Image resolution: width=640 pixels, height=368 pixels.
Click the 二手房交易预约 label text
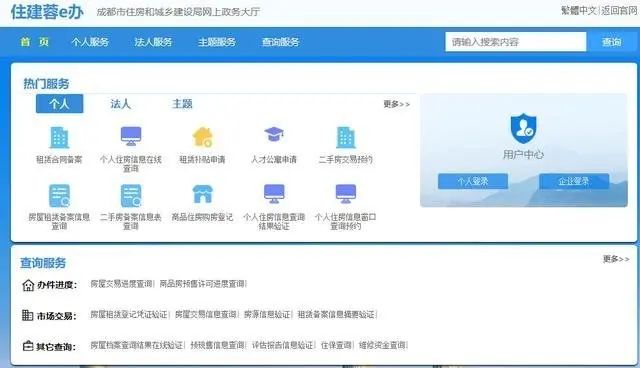(x=346, y=160)
